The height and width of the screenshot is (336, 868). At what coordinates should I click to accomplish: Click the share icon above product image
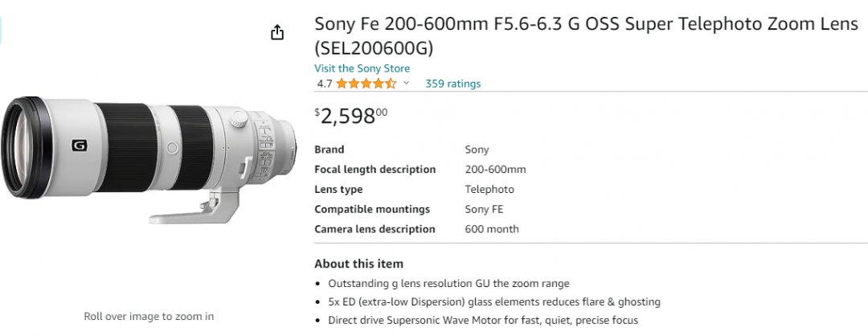277,33
